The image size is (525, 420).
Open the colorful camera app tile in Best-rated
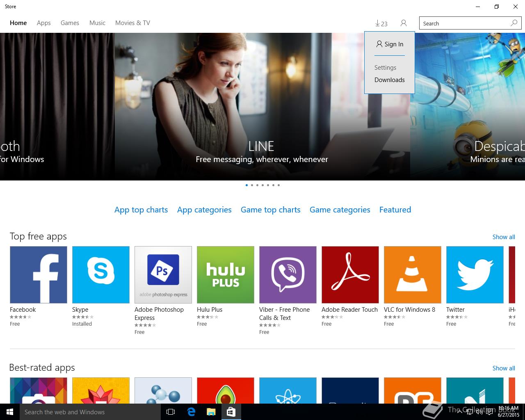click(x=39, y=390)
